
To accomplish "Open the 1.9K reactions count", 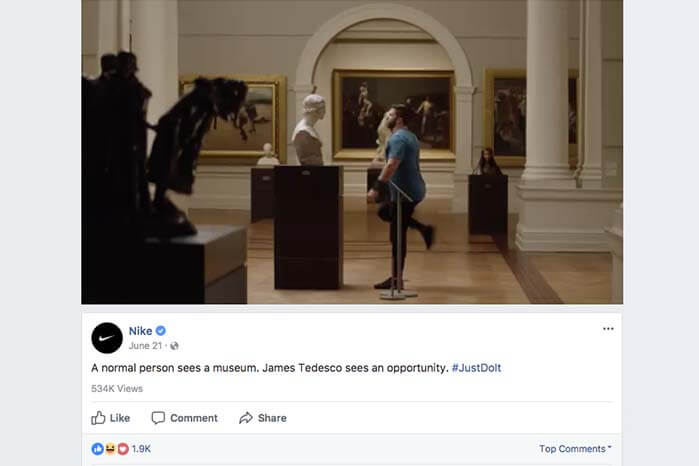I will pyautogui.click(x=141, y=449).
